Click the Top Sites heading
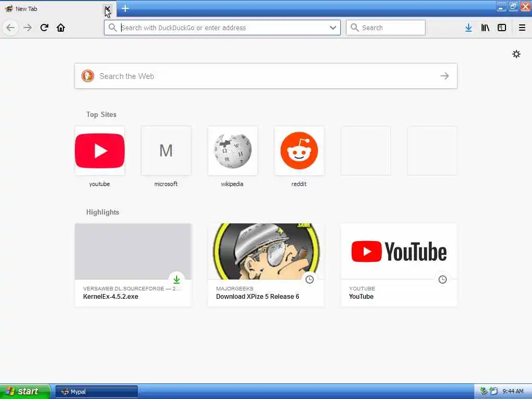The width and height of the screenshot is (532, 399). pos(101,114)
